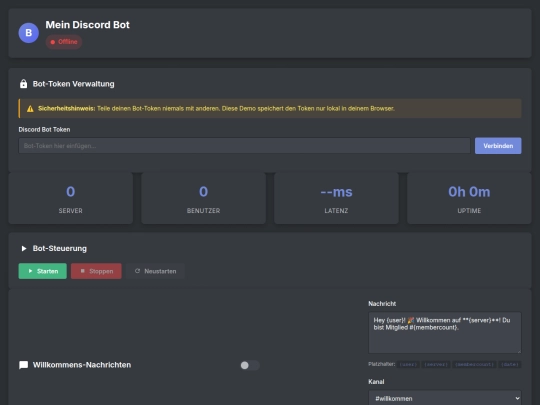540x405 pixels.
Task: Click the bot avatar circle with letter B
Action: pyautogui.click(x=29, y=33)
